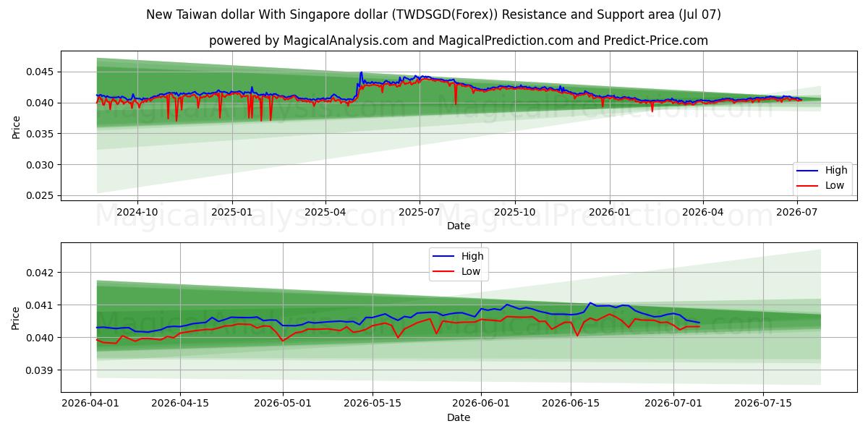The width and height of the screenshot is (868, 434).
Task: Click the 2026-04-01 date tick on bottom chart
Action: 90,404
